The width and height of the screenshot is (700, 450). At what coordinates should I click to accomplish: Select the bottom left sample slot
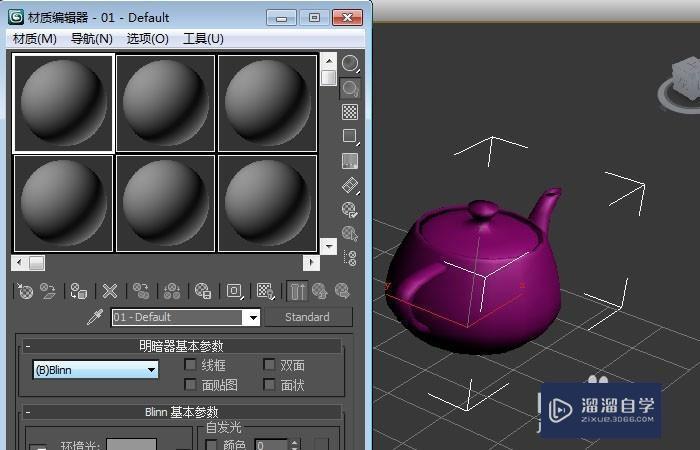[63, 204]
